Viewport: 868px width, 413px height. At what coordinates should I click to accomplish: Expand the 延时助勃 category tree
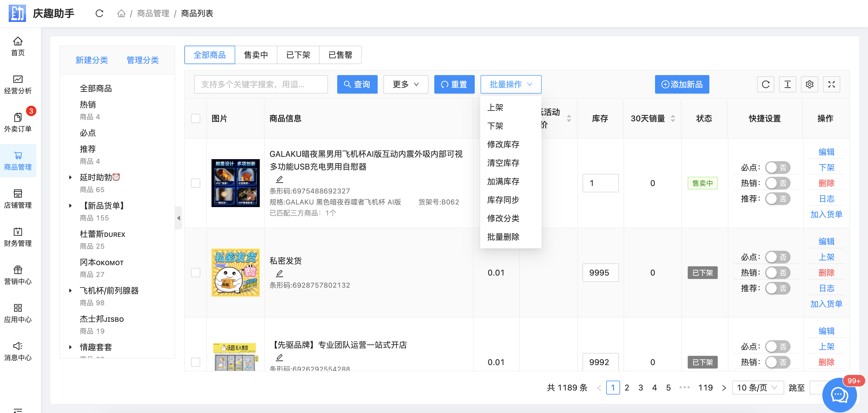(x=71, y=177)
